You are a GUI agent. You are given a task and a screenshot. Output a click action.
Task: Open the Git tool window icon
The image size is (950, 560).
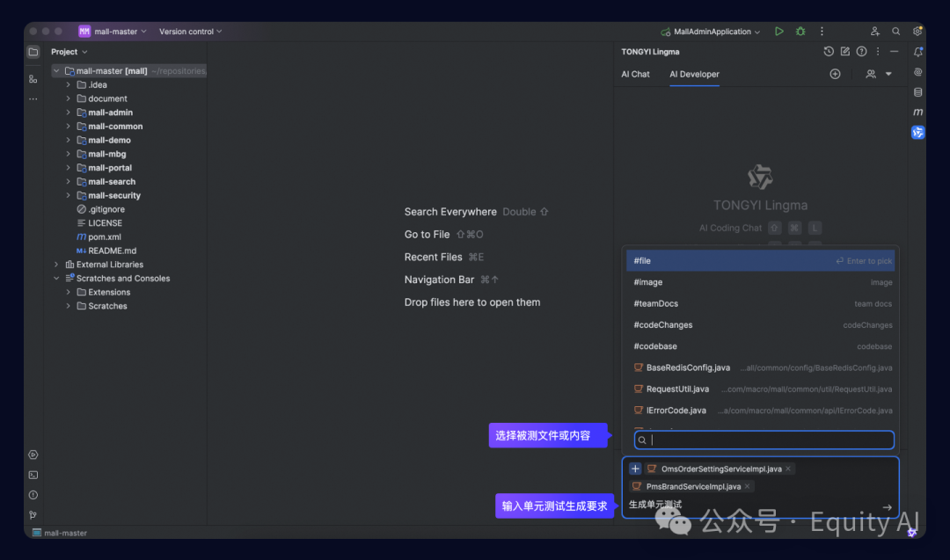click(x=33, y=515)
